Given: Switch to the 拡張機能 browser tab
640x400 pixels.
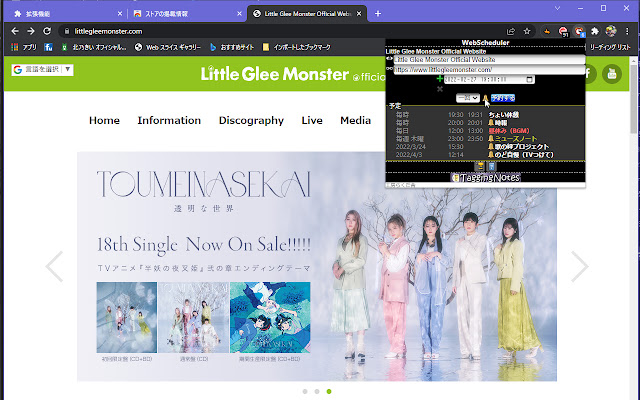Looking at the screenshot, I should (60, 14).
